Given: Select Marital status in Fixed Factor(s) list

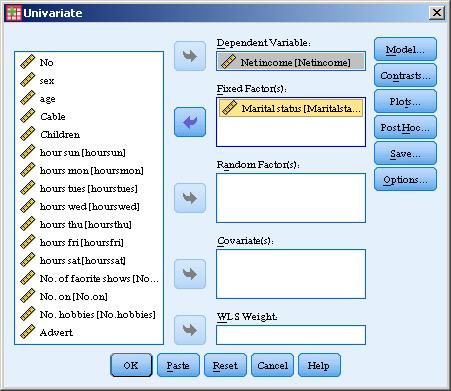Looking at the screenshot, I should 291,108.
